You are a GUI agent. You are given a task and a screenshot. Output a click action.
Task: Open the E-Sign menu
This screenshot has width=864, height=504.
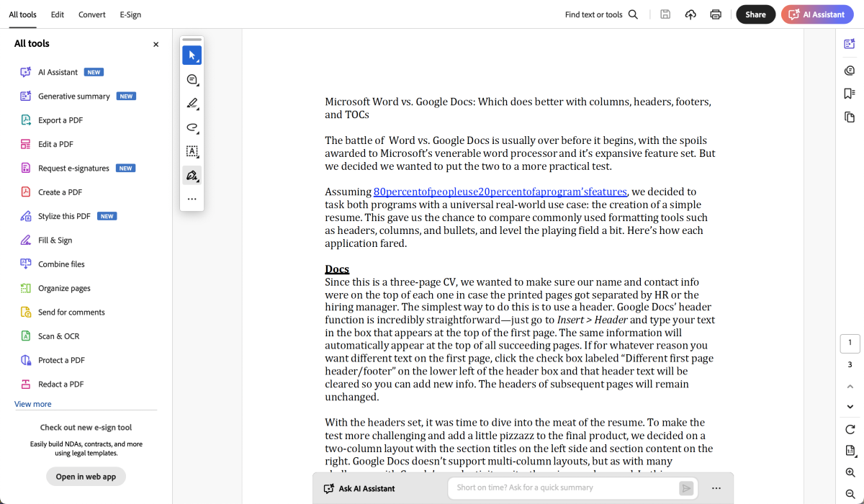click(x=130, y=14)
